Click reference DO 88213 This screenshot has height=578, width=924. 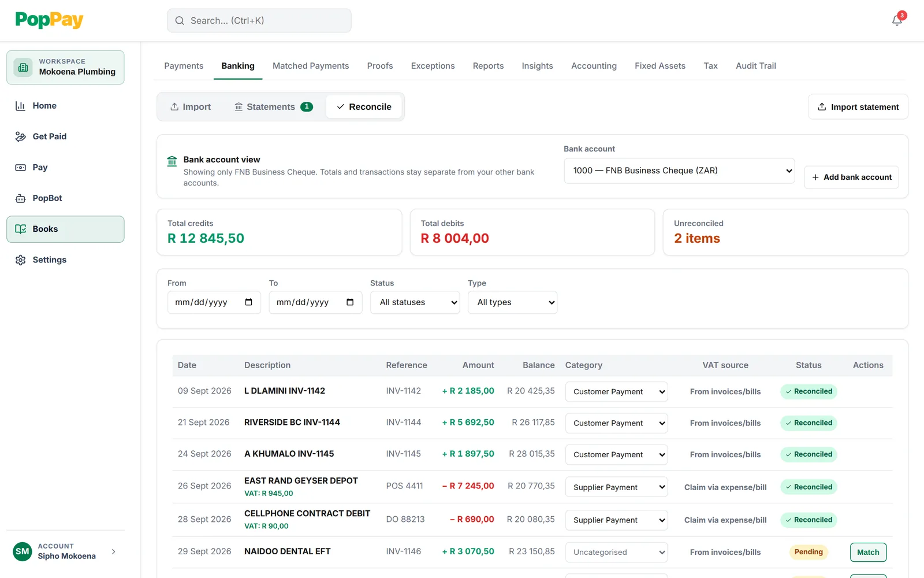pos(405,520)
